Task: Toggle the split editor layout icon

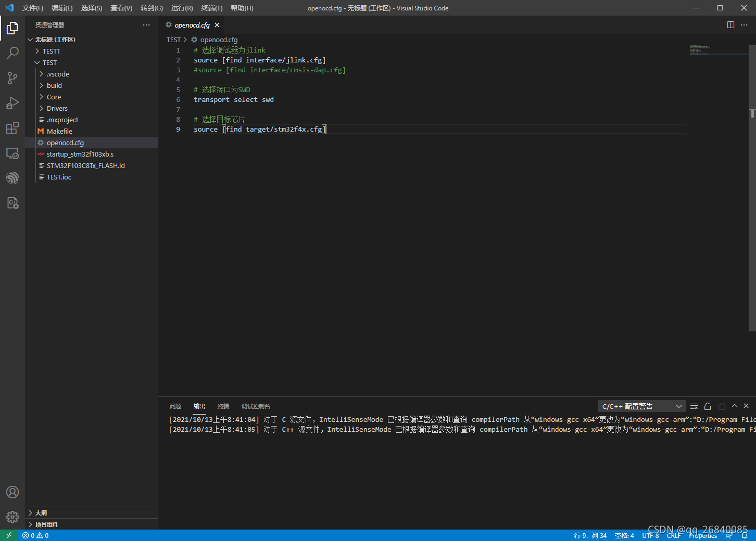Action: pyautogui.click(x=730, y=24)
